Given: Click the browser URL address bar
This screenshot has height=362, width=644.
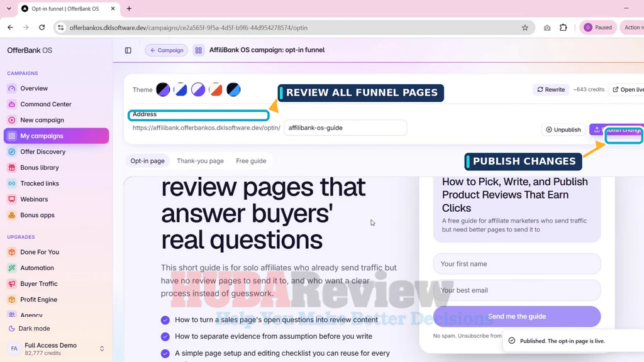Looking at the screenshot, I should point(293,28).
